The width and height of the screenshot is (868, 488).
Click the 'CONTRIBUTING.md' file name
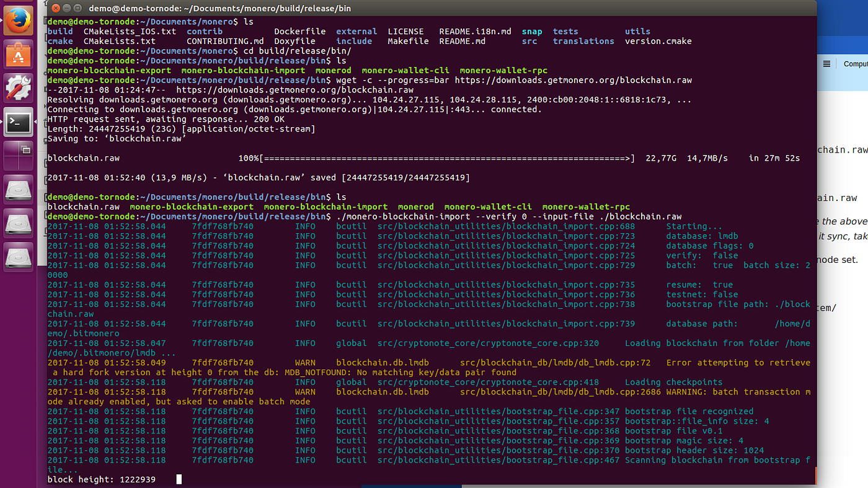[225, 41]
